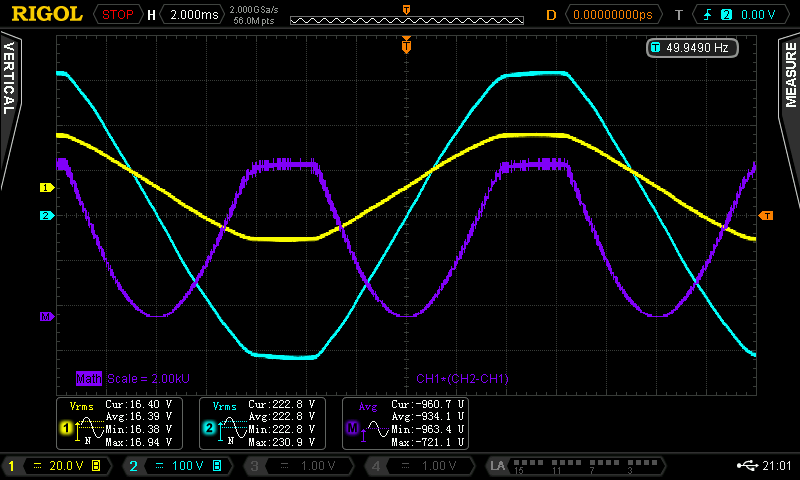Click channel 1 bandwidth limit B icon
This screenshot has width=800, height=480.
(x=96, y=466)
